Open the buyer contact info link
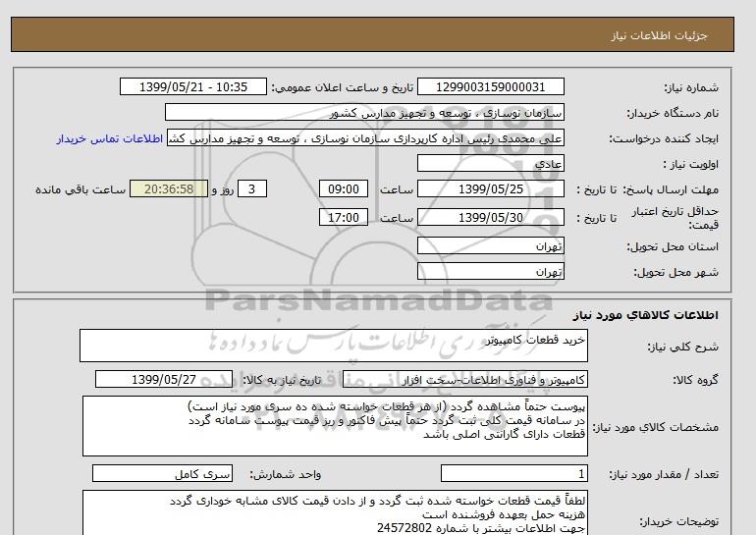Image resolution: width=756 pixels, height=535 pixels. tap(110, 138)
